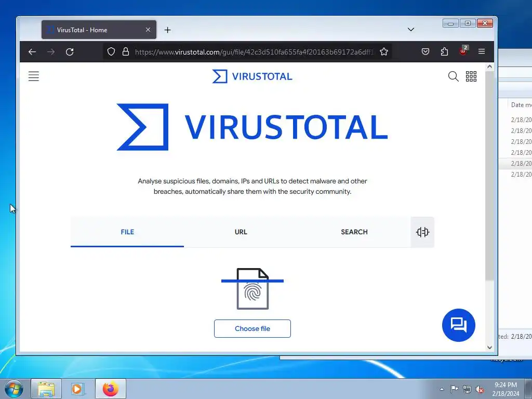Image resolution: width=532 pixels, height=399 pixels.
Task: Click the vertical scrollbar thumb
Action: pyautogui.click(x=489, y=176)
